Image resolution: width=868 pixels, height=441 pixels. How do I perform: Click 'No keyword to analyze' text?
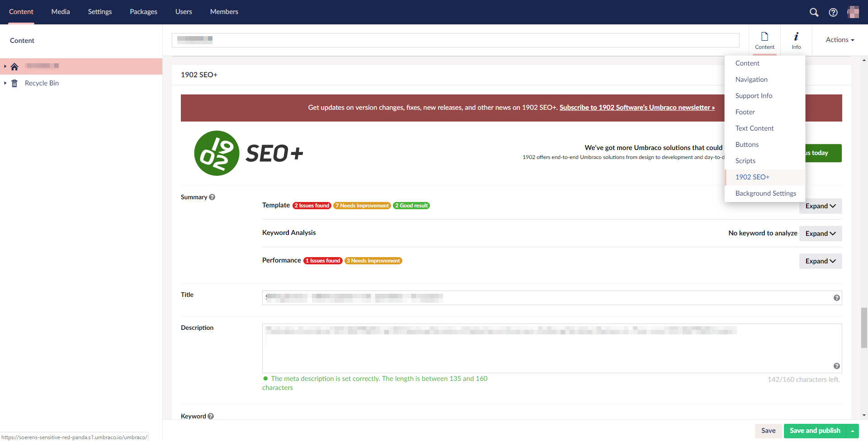click(763, 233)
